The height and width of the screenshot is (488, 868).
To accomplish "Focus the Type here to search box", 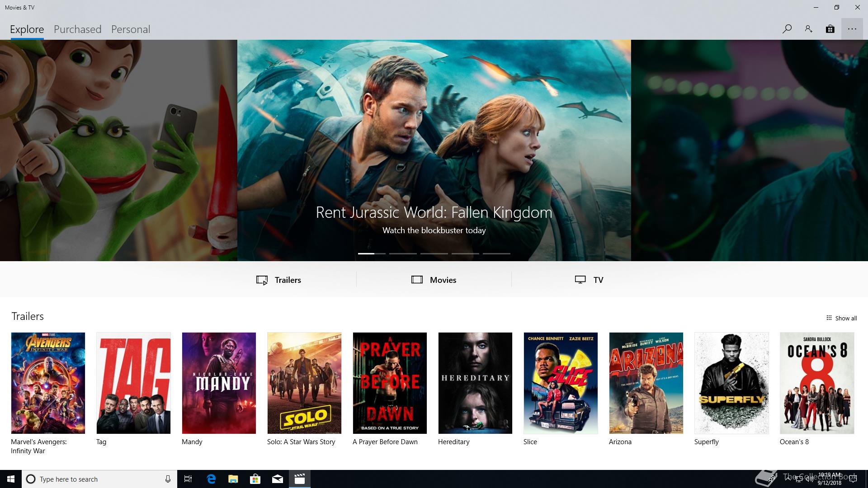I will tap(99, 479).
